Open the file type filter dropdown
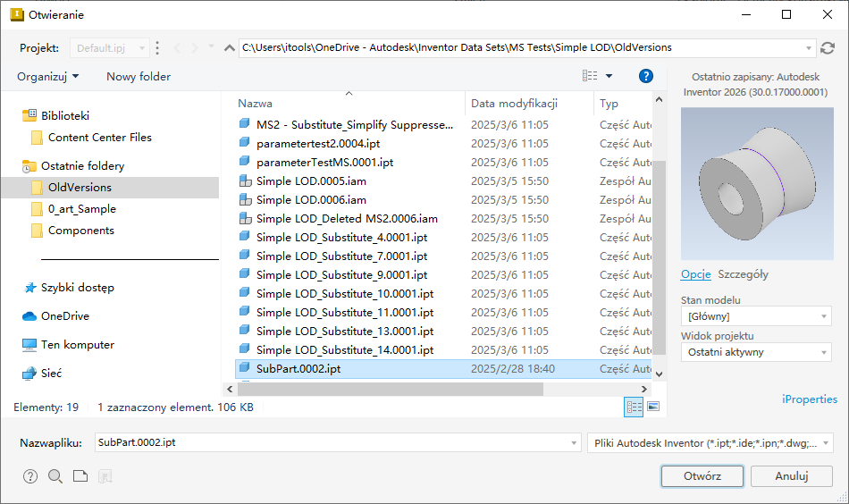 pyautogui.click(x=710, y=443)
